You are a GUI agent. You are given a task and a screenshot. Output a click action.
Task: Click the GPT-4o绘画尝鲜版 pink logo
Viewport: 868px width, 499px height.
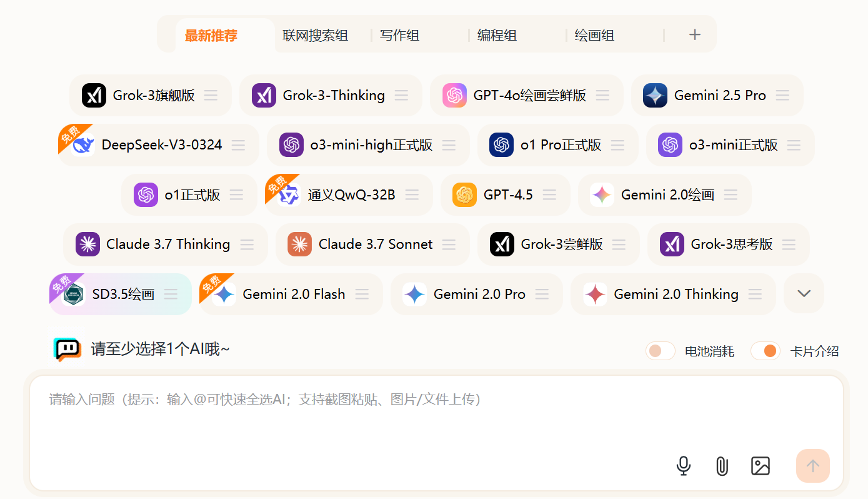454,96
